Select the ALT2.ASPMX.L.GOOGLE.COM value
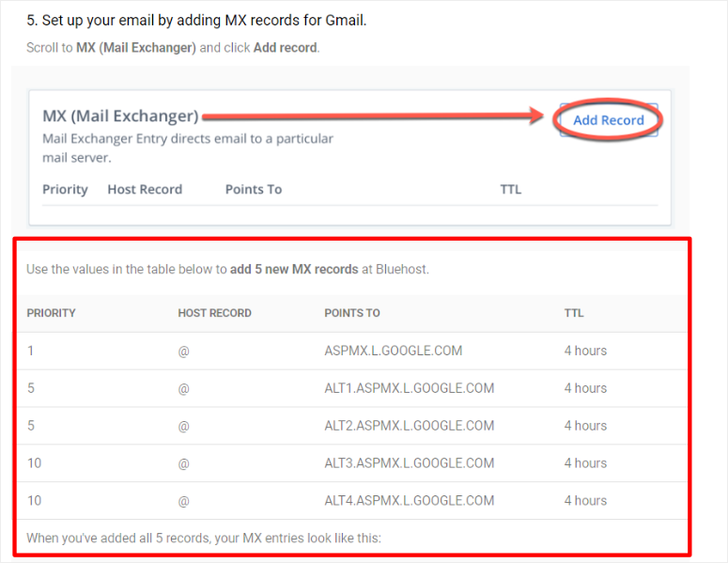The height and width of the screenshot is (563, 728). point(409,426)
